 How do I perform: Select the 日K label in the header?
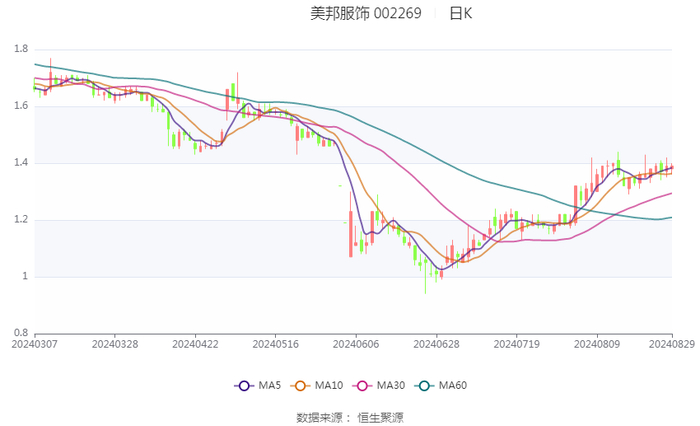[460, 14]
